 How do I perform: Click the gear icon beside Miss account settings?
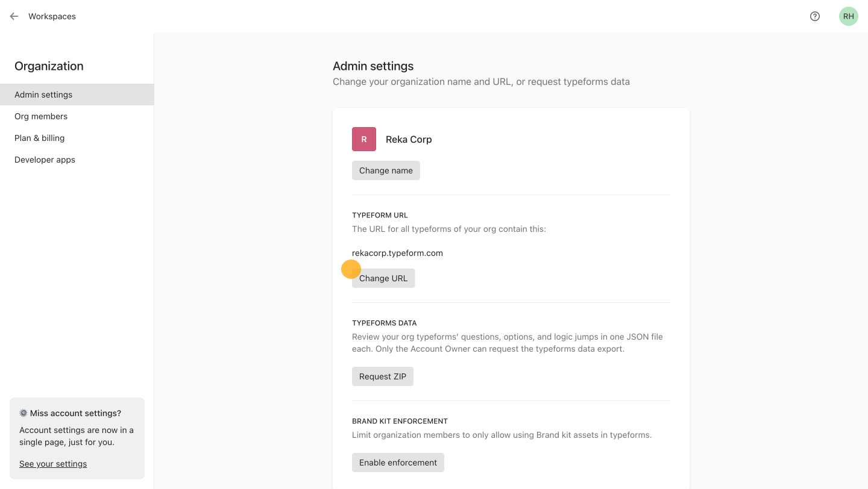24,413
